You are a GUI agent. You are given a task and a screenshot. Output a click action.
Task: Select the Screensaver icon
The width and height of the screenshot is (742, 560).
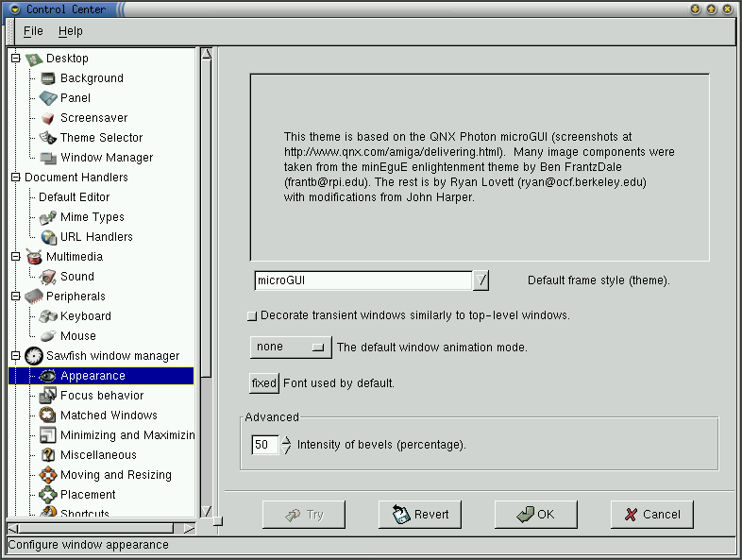(48, 118)
